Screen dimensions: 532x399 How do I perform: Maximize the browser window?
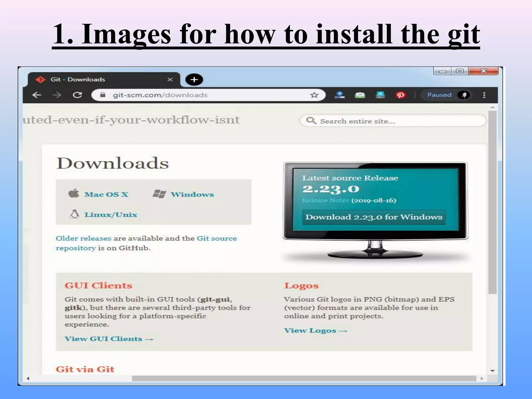(460, 71)
